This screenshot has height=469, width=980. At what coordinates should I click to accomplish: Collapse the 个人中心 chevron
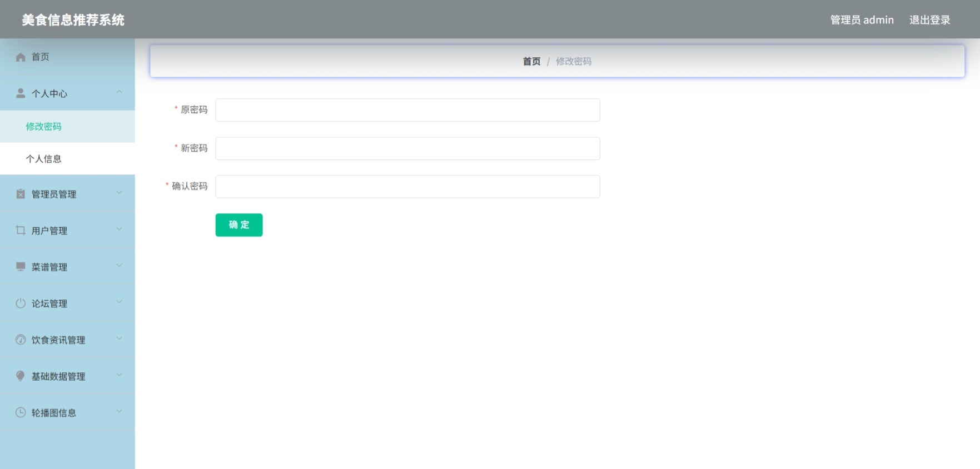pos(119,92)
